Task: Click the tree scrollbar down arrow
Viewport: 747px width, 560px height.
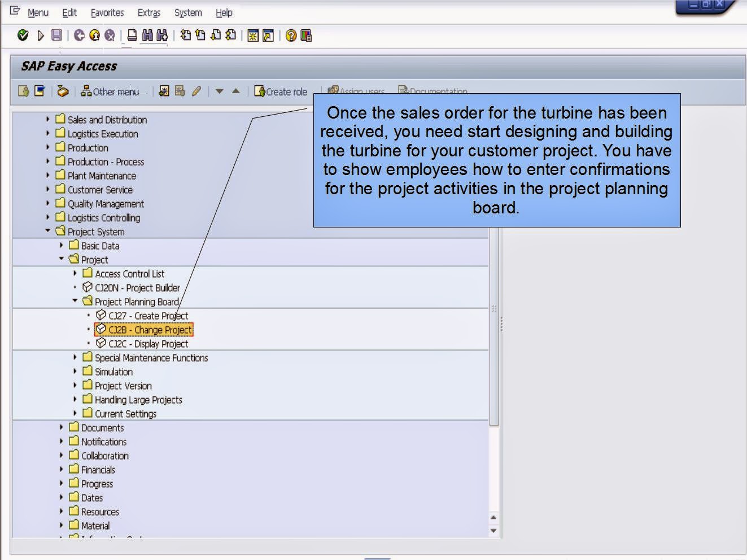Action: tap(493, 531)
